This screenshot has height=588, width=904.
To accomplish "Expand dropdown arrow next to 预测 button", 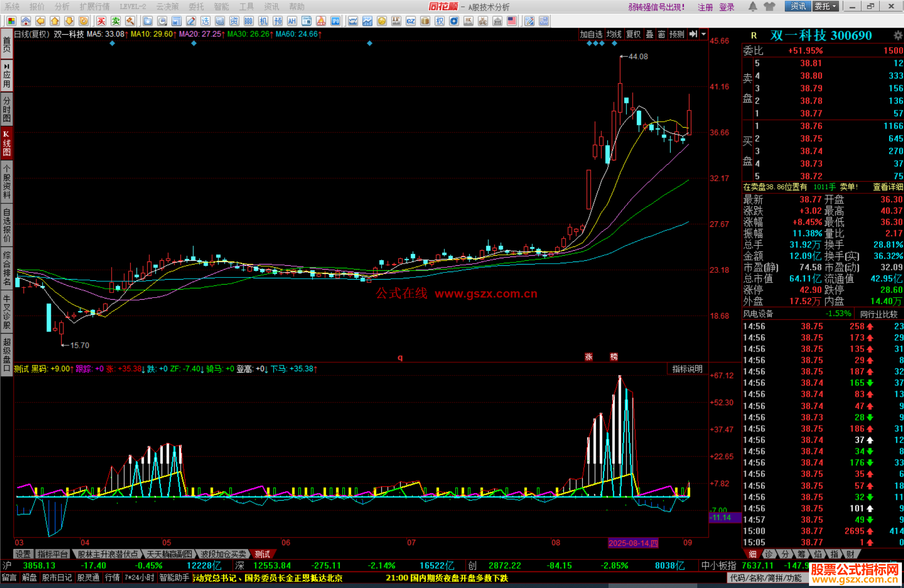I will (704, 34).
